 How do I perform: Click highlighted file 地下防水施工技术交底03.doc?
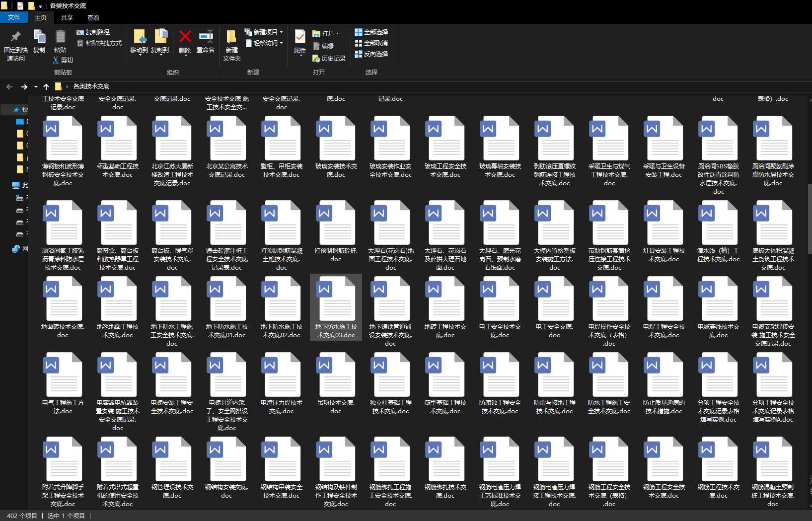pos(336,307)
